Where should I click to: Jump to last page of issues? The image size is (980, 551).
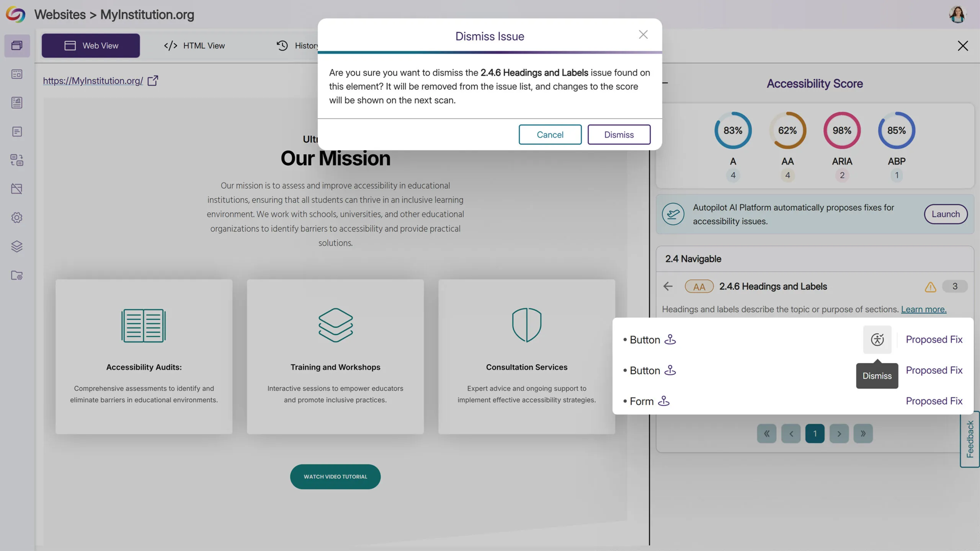tap(863, 434)
